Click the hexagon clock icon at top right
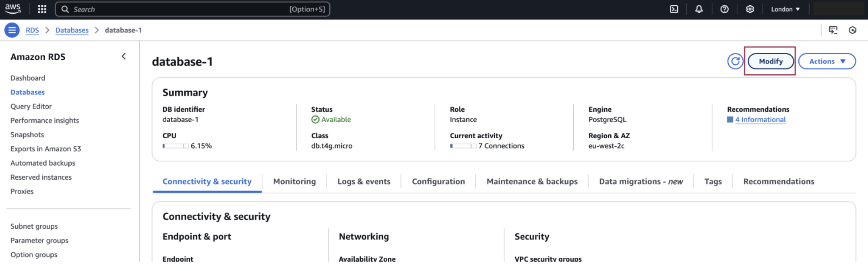 pyautogui.click(x=852, y=30)
